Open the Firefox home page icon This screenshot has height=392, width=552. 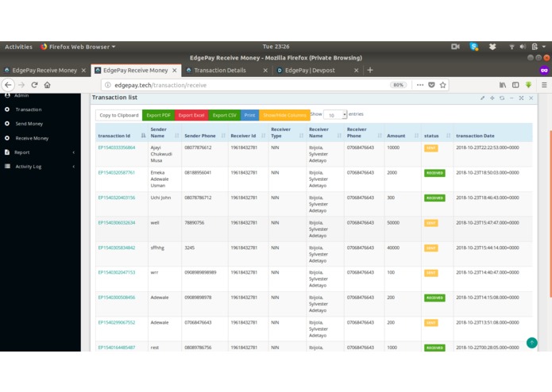click(x=47, y=85)
